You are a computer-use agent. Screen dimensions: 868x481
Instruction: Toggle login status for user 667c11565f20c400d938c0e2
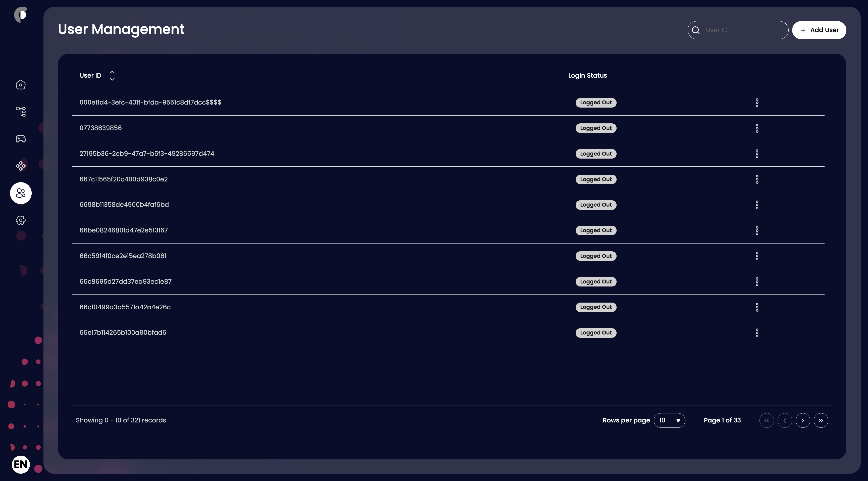click(x=595, y=179)
